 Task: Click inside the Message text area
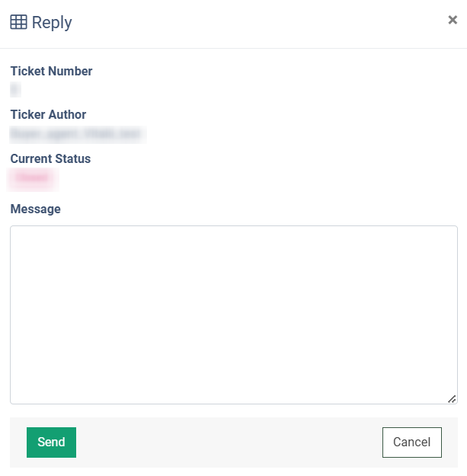(233, 314)
